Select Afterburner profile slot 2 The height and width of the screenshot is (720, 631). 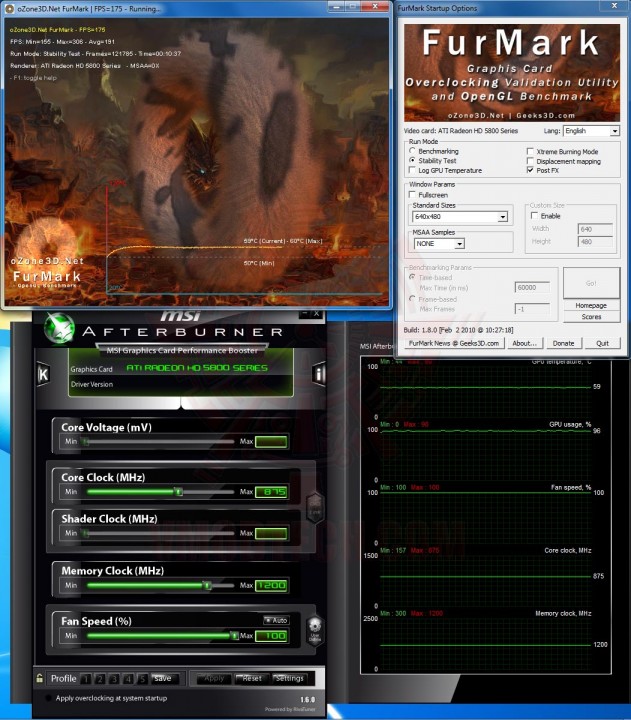(100, 679)
